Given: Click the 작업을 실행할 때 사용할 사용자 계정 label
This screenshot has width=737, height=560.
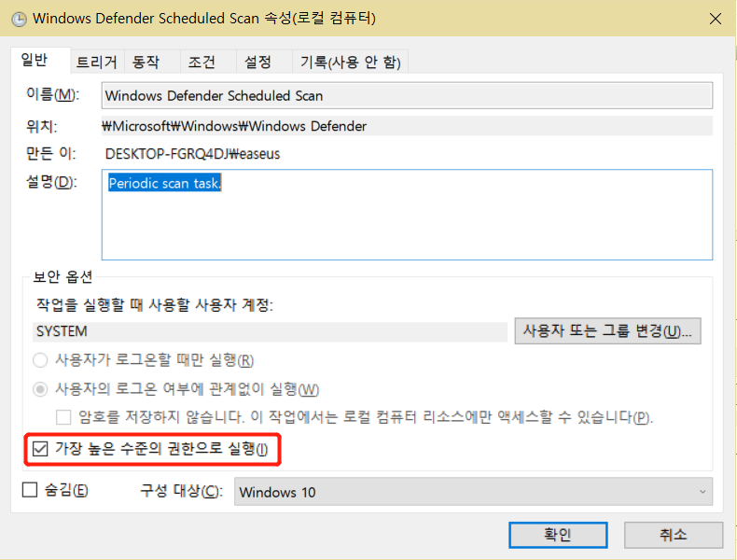Looking at the screenshot, I should (155, 304).
